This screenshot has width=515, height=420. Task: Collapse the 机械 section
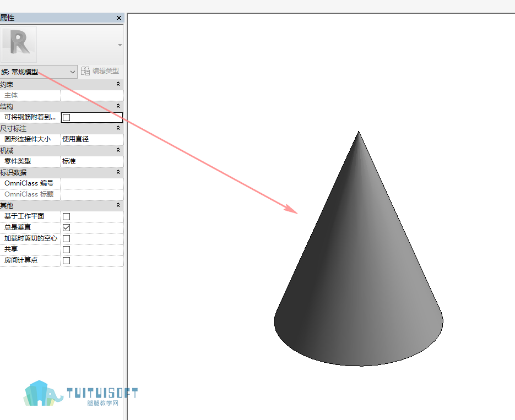click(118, 150)
